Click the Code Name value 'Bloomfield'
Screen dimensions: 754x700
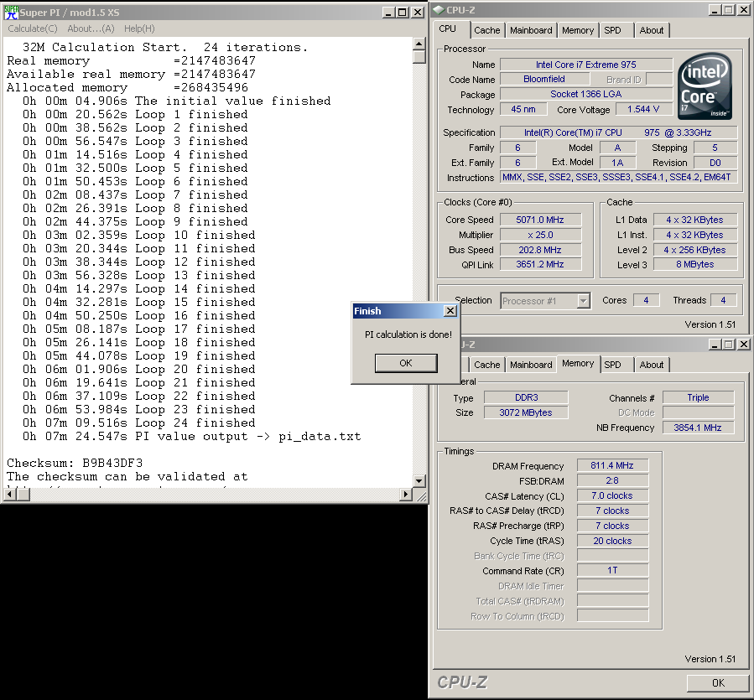(544, 80)
